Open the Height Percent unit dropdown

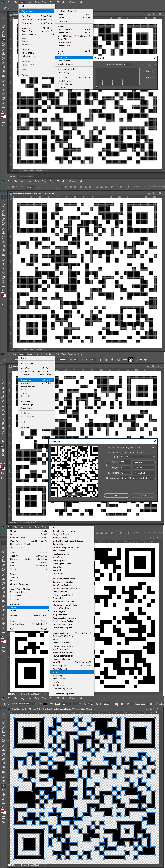145,468
